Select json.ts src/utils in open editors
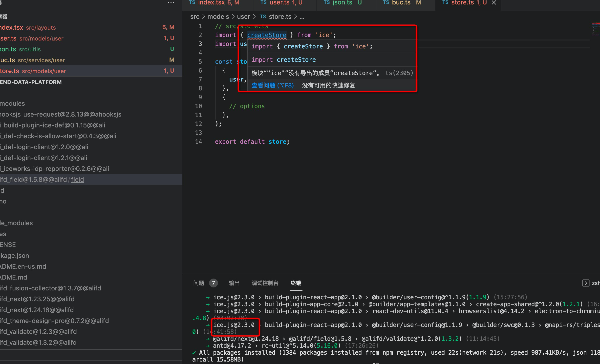Screen dimensions: 600x364 (x=91, y=49)
